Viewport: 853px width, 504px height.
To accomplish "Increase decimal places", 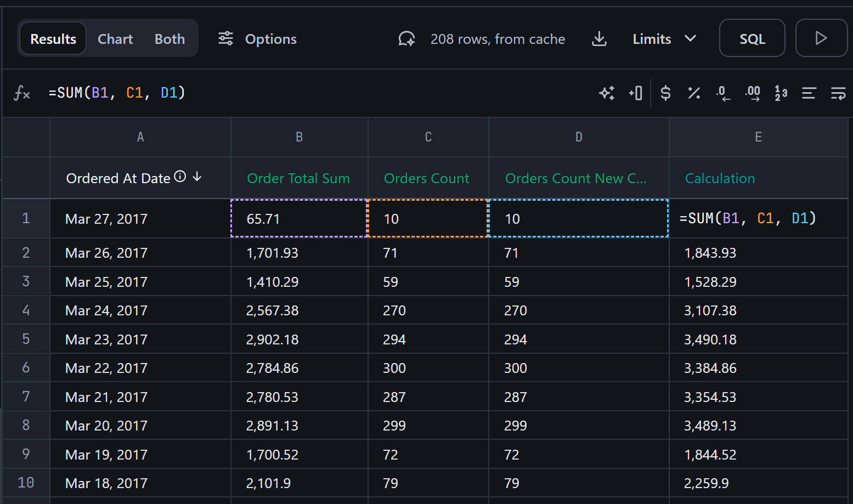I will (753, 93).
